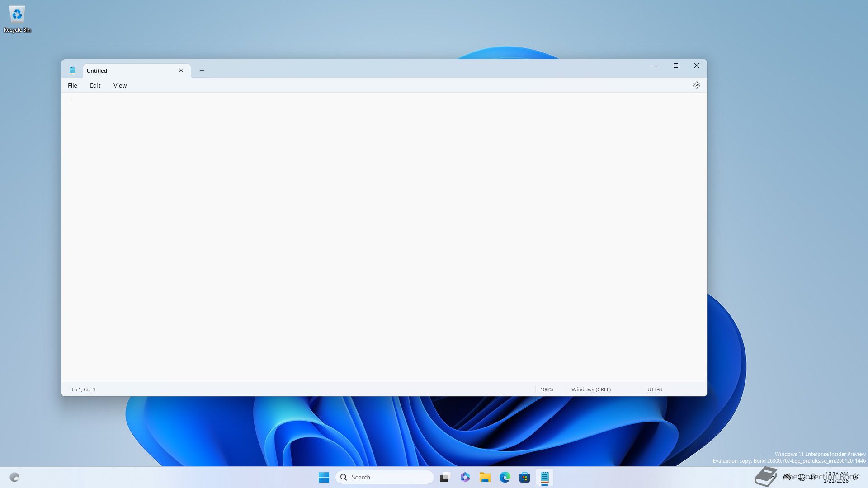This screenshot has height=488, width=868.
Task: Open Microsoft Edge from taskbar
Action: point(505,477)
